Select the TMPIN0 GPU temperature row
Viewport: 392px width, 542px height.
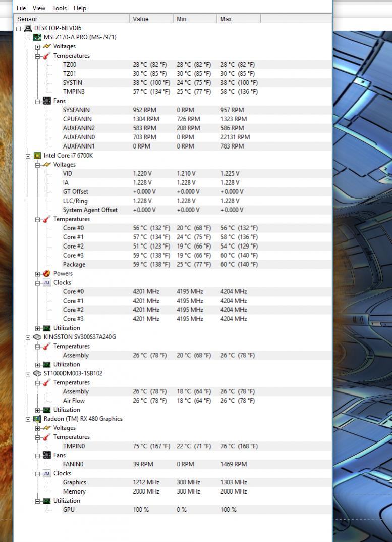196,446
